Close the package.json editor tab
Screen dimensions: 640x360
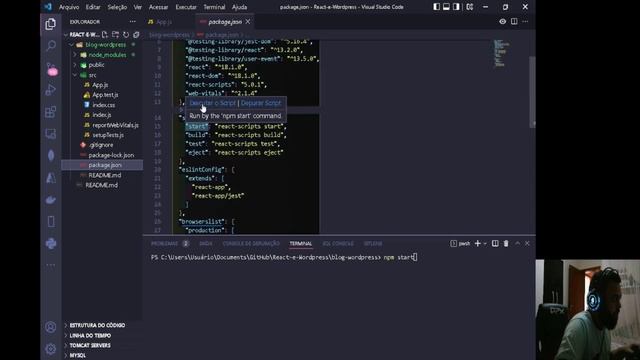pyautogui.click(x=248, y=22)
